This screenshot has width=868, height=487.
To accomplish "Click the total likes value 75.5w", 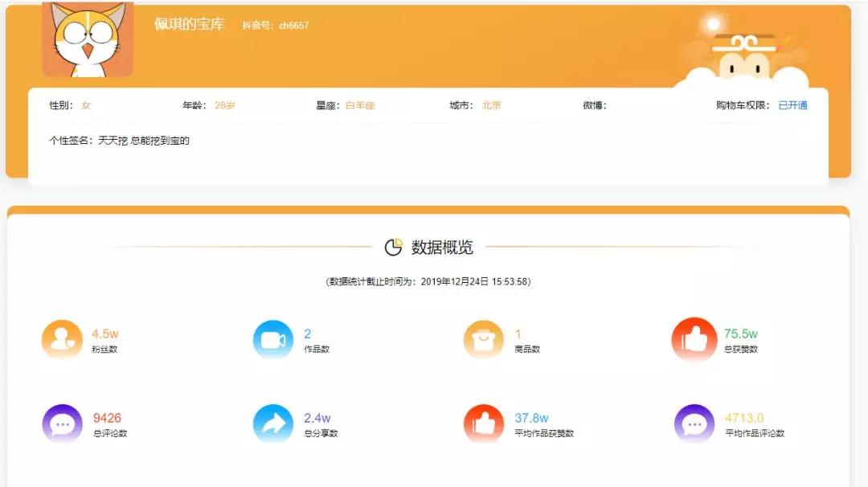I will 741,334.
